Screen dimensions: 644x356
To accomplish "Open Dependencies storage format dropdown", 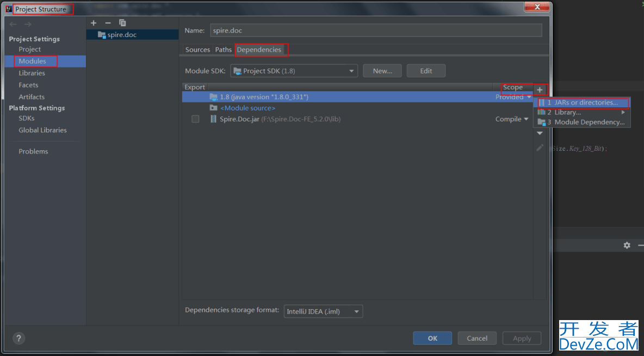I will 323,311.
